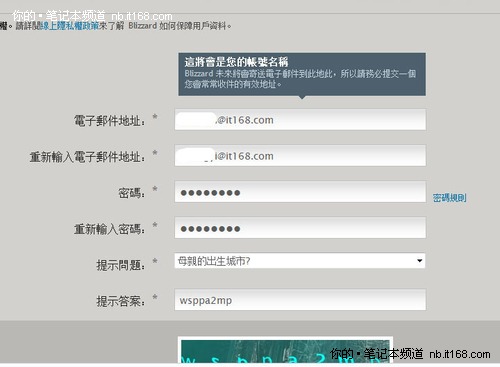Open the 密碼規則 password rules link
Screen dimensions: 500x367
coord(449,198)
